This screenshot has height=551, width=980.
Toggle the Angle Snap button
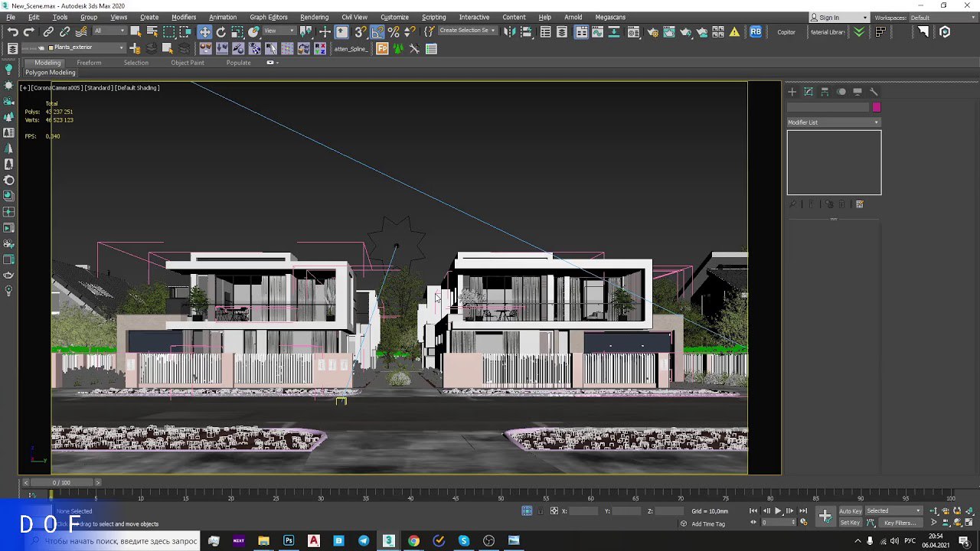377,31
